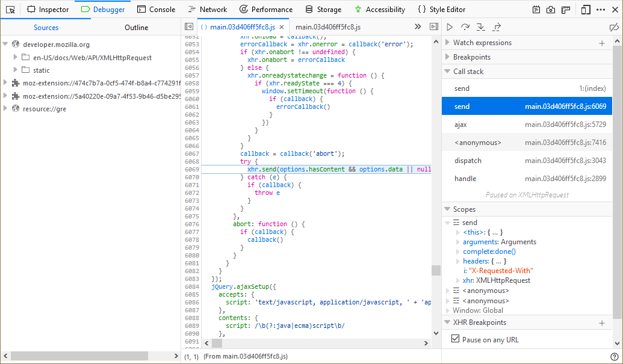Click the Step Out icon
The height and width of the screenshot is (364, 623).
point(497,27)
